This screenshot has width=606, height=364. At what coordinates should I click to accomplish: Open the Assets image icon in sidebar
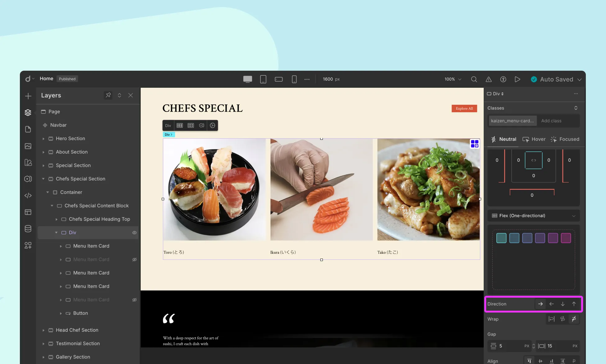28,146
